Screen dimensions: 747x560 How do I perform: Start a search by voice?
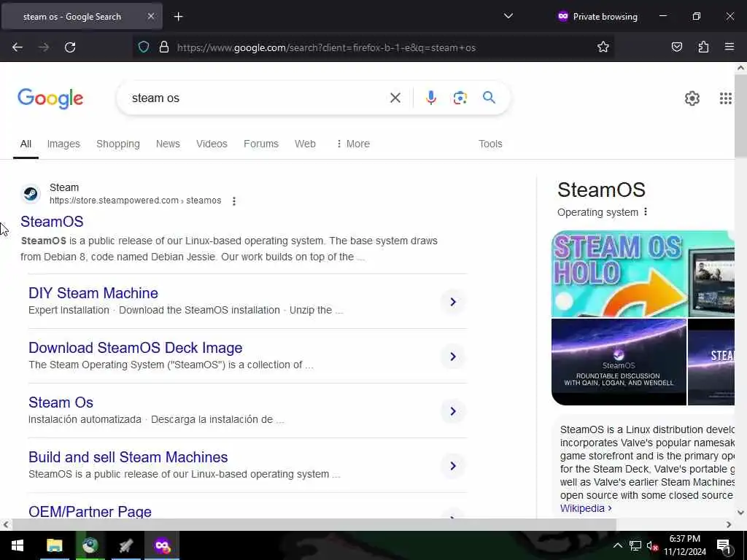coord(430,98)
